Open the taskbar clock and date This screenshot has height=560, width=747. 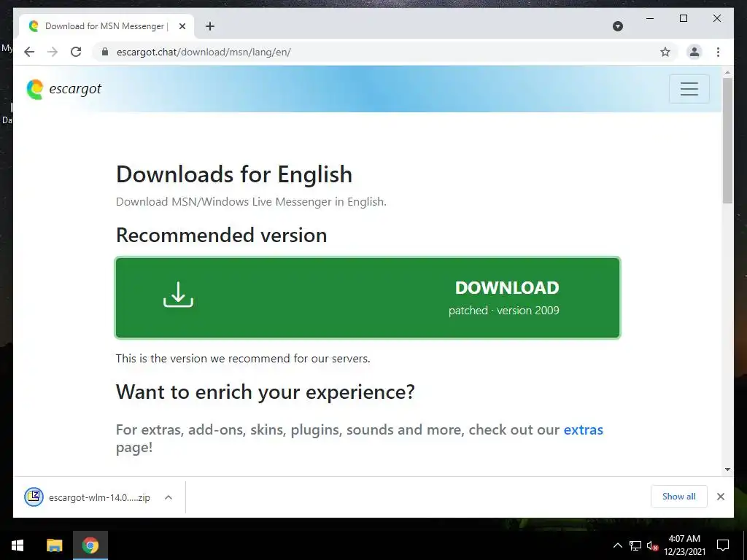coord(684,545)
